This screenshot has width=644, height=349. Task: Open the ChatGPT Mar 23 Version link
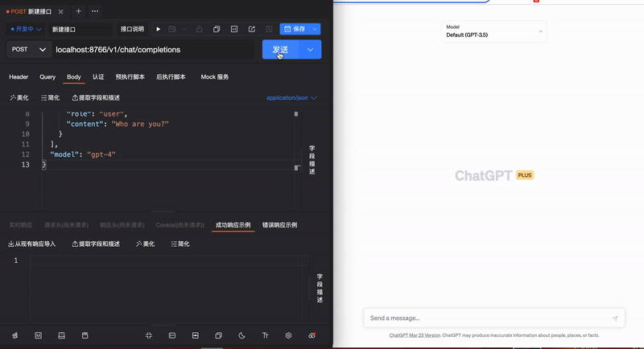(415, 335)
